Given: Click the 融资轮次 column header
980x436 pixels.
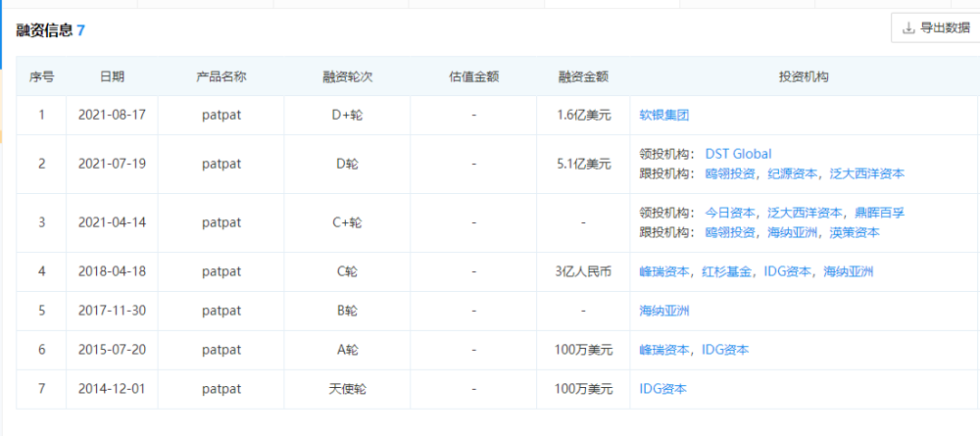Looking at the screenshot, I should tap(348, 76).
